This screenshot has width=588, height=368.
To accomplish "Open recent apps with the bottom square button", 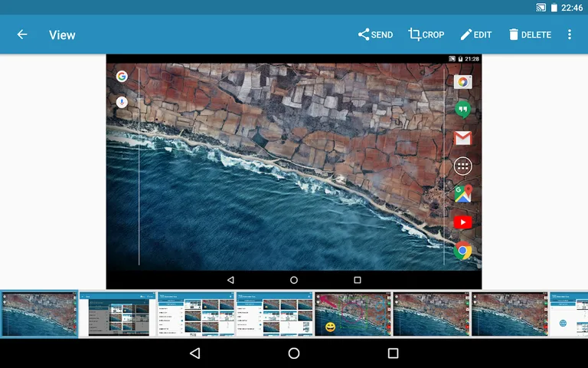I will pos(393,353).
